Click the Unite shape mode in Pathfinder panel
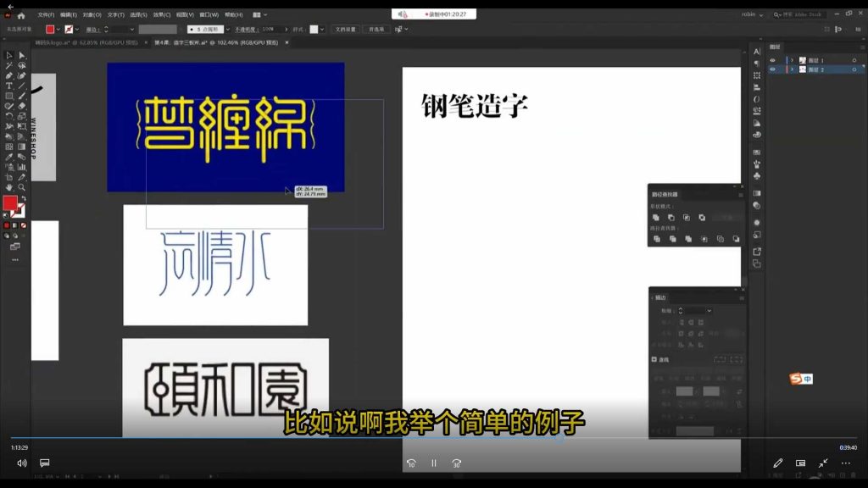868x488 pixels. pyautogui.click(x=656, y=218)
